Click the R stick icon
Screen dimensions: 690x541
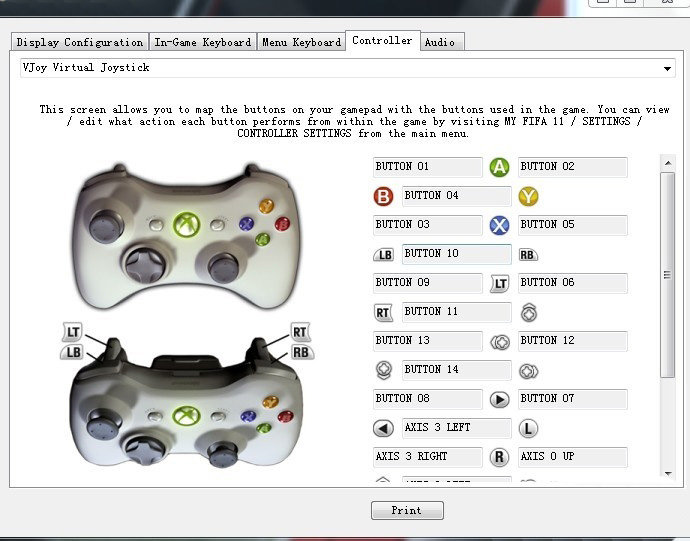499,457
